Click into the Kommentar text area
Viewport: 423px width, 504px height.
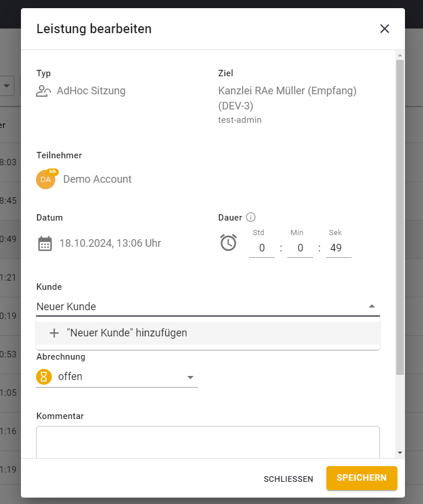(207, 443)
